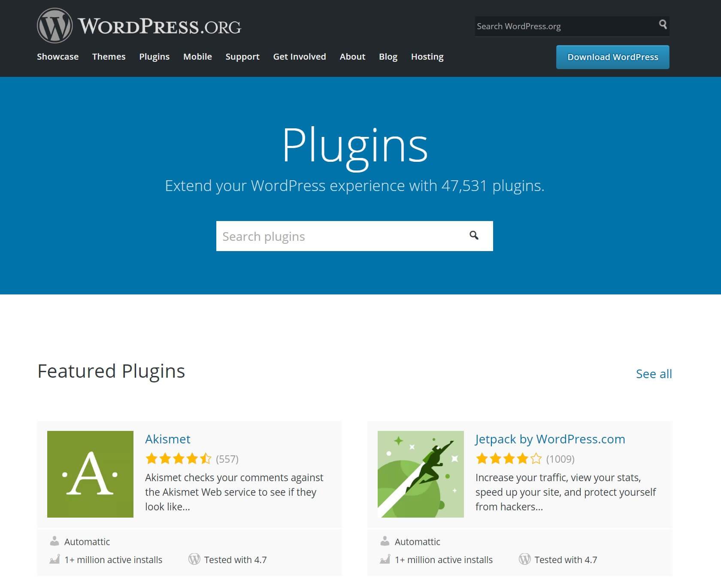Screen dimensions: 721x588
Task: Open the Showcase menu item
Action: coord(58,56)
